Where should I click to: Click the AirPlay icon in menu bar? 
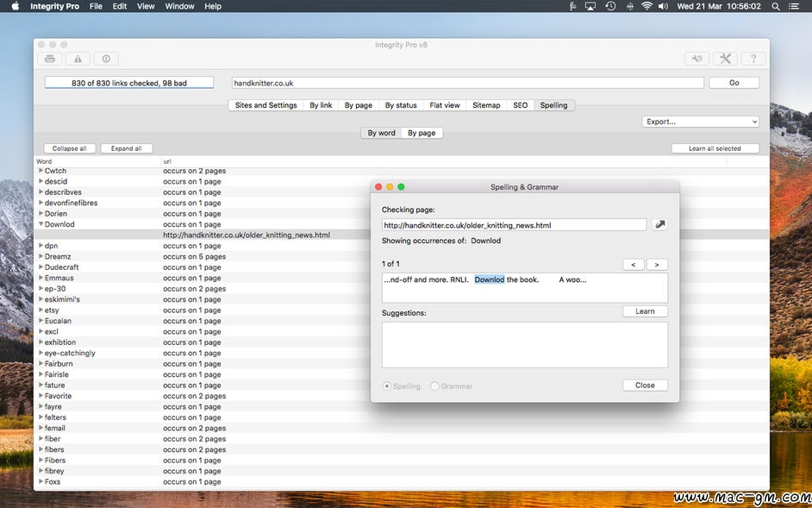point(590,6)
